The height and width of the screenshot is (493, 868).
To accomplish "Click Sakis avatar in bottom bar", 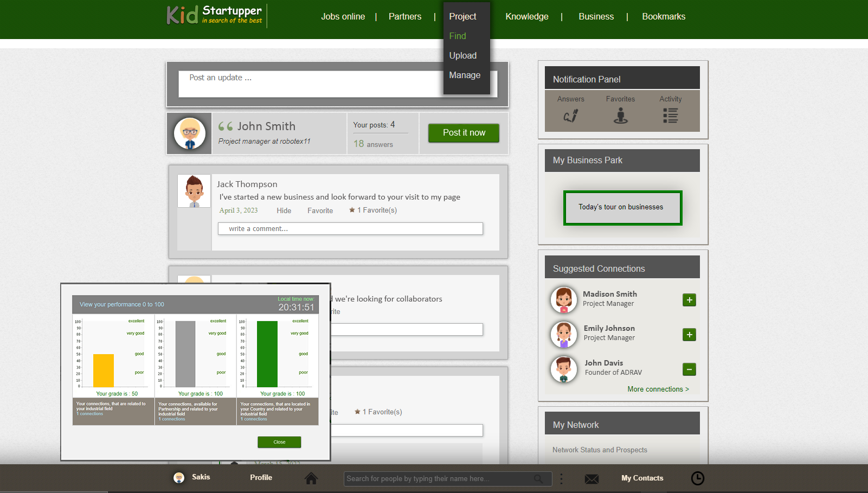I will tap(179, 478).
